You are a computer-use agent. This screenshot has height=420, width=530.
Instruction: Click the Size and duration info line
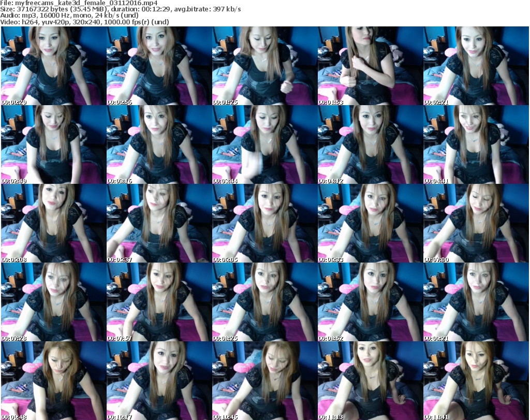click(120, 9)
